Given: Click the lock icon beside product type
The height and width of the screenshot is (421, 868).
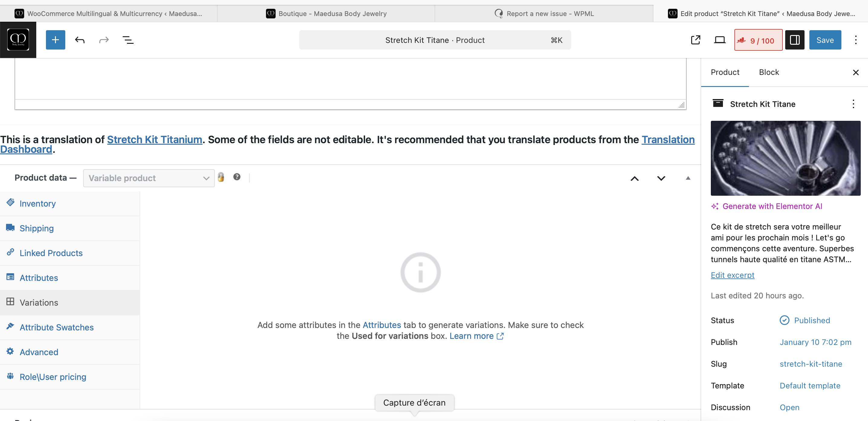Looking at the screenshot, I should pos(221,177).
